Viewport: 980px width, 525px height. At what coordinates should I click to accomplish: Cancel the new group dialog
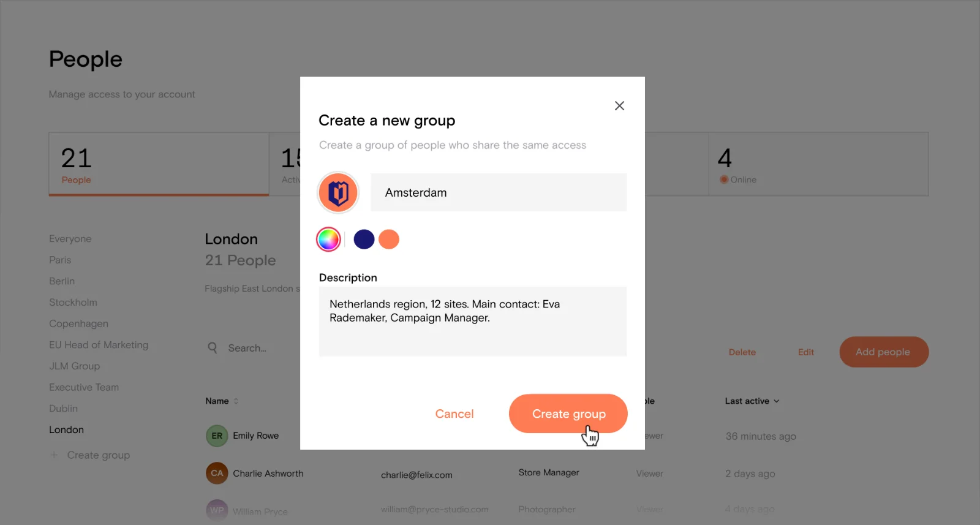point(454,414)
